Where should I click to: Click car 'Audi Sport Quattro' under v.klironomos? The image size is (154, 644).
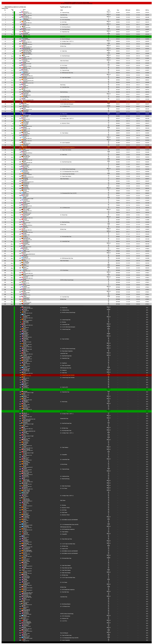[x=26, y=20]
